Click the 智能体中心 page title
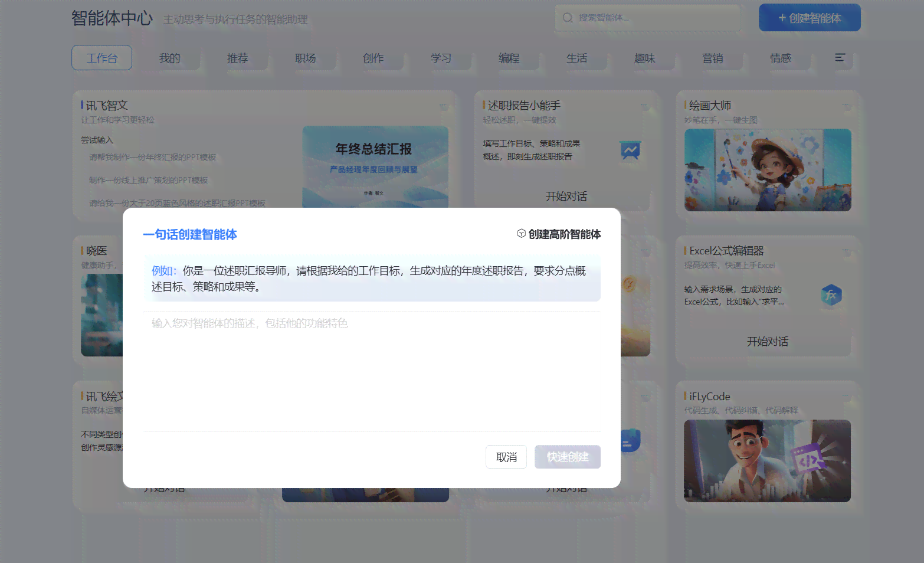 112,18
